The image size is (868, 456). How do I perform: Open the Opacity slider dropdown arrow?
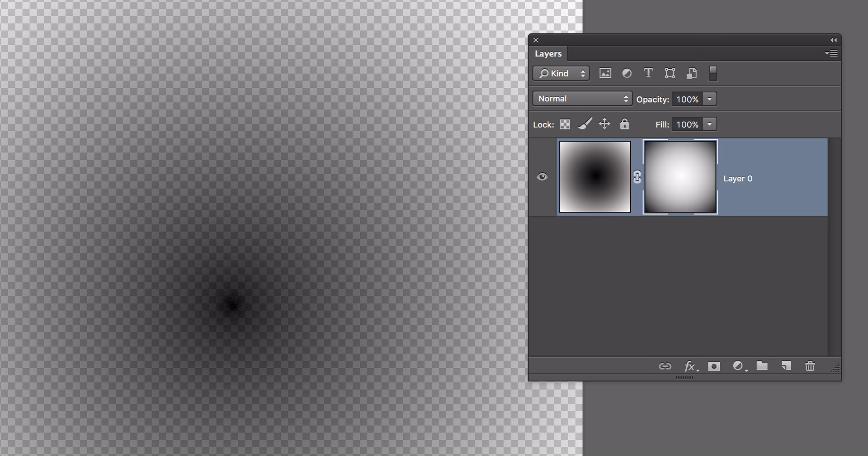pos(710,99)
